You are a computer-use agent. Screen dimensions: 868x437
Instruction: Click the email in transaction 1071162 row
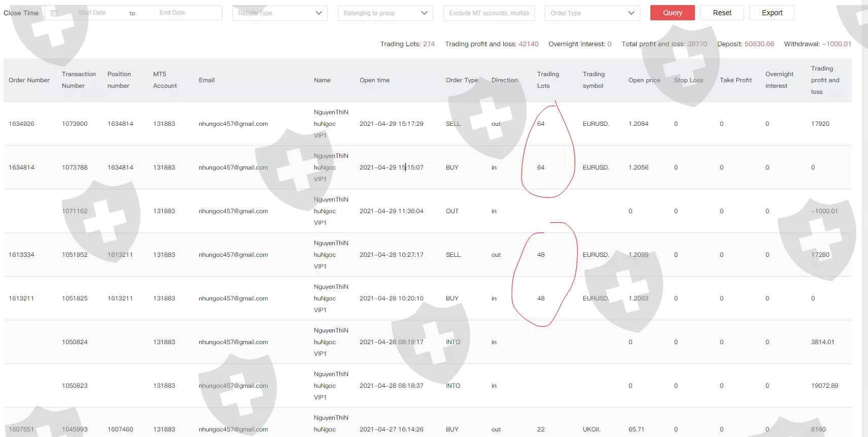tap(233, 211)
